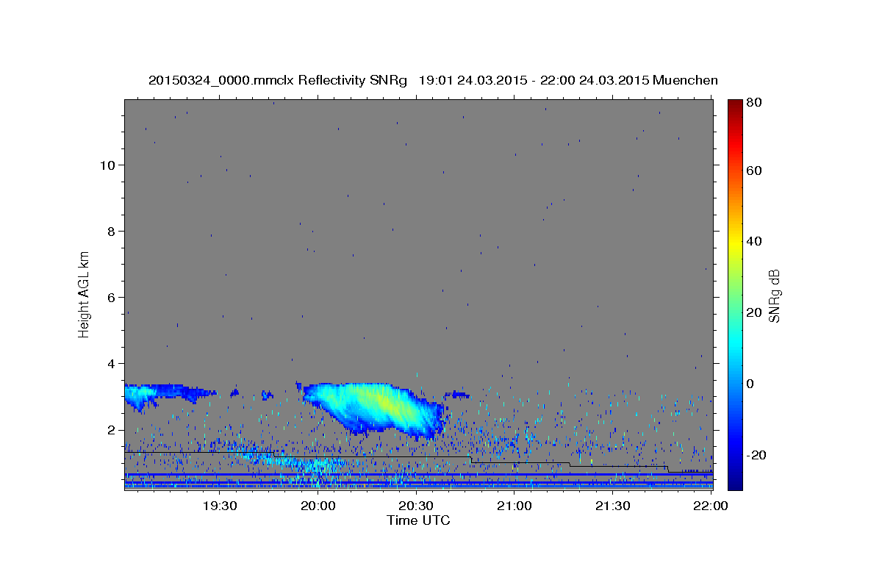Click the height tick label 4
Screen dimensions: 882x588
(110, 363)
